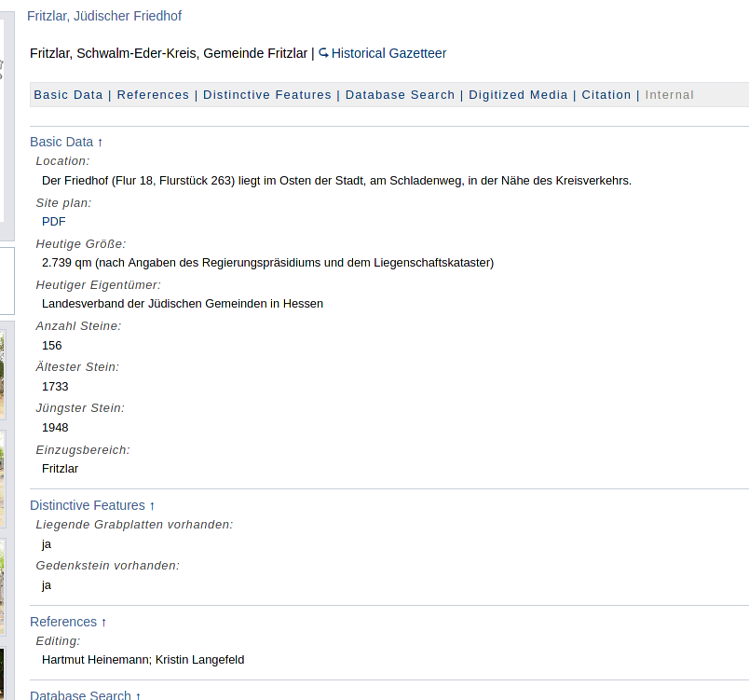Image resolution: width=749 pixels, height=700 pixels.
Task: Collapse the Distinctive Features section heading
Action: 88,506
